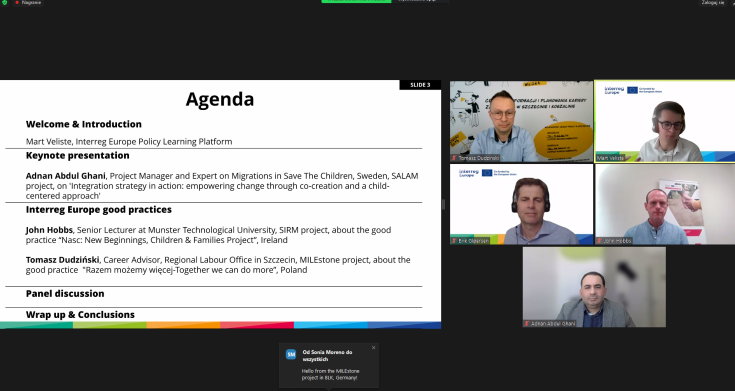Click the 'Interreg Europe good practices' heading
This screenshot has height=391, width=735.
tap(98, 210)
